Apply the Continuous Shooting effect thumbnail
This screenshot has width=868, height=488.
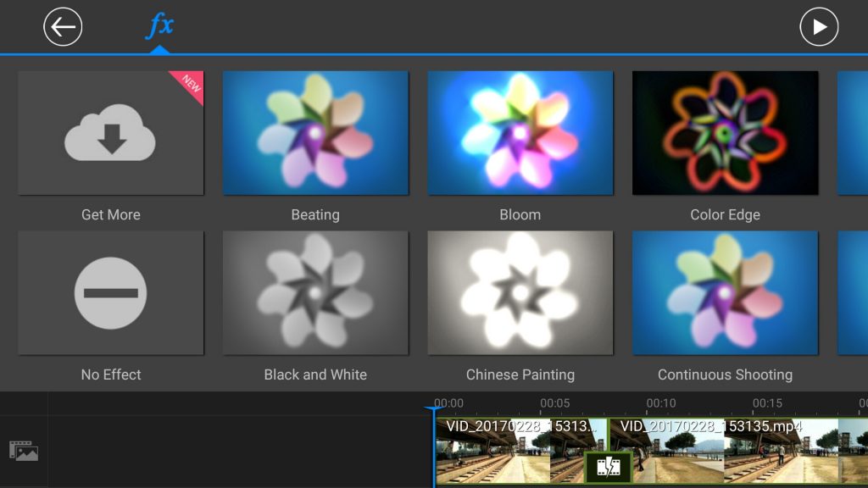(x=726, y=293)
